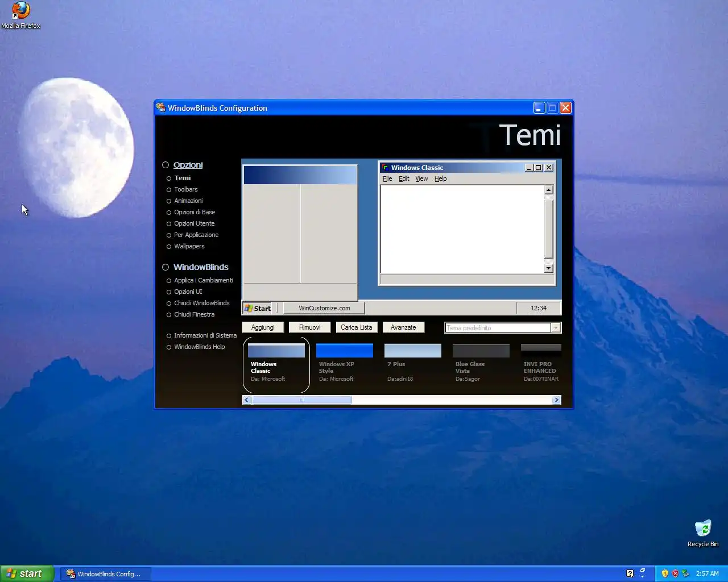Click the 2:57 AM system tray clock
This screenshot has width=728, height=582.
coord(708,573)
